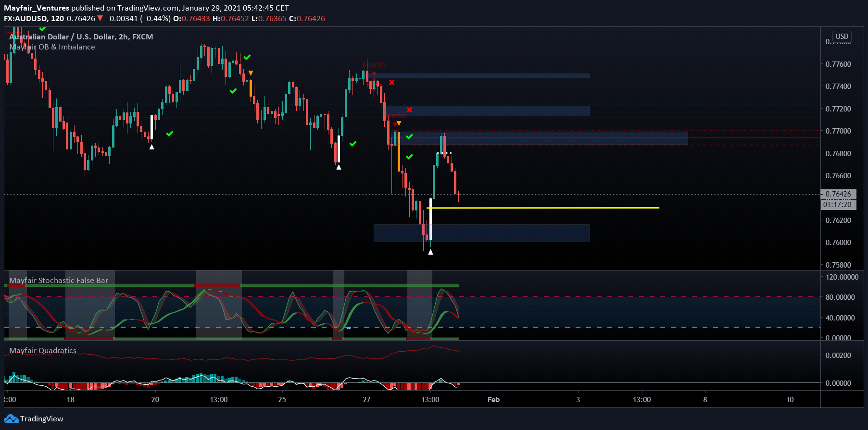Click the orange down-triangle above the orange candle near 0.7750
The image size is (868, 430).
coord(251,73)
